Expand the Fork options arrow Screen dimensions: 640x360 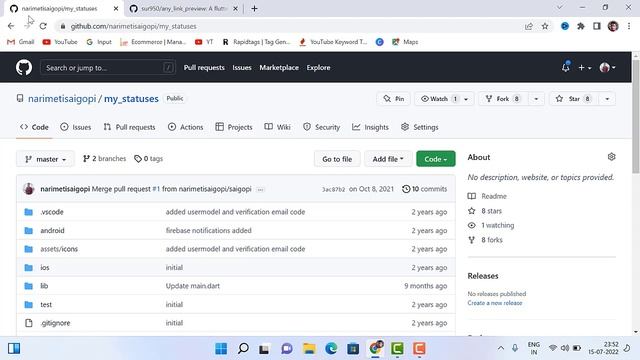536,99
